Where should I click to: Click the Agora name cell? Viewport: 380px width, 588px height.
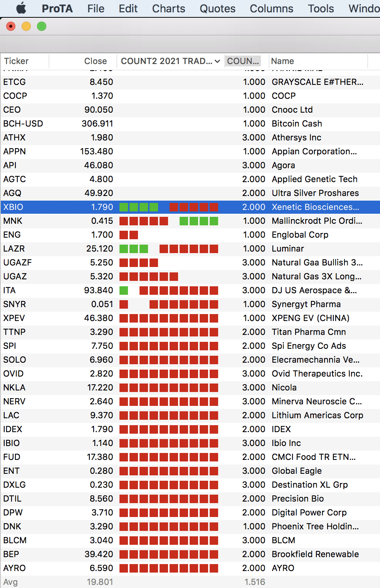click(x=283, y=165)
